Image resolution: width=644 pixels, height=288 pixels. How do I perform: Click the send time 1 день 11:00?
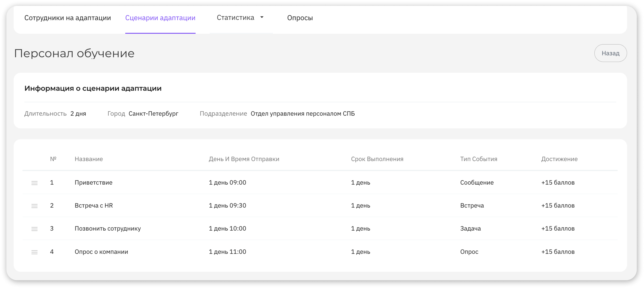[x=227, y=252]
